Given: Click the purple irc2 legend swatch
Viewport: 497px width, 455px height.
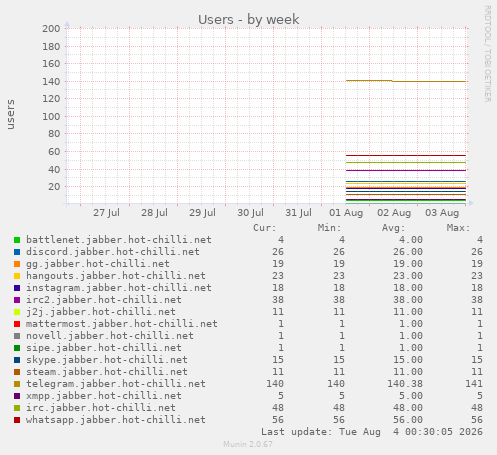Looking at the screenshot, I should [x=17, y=300].
